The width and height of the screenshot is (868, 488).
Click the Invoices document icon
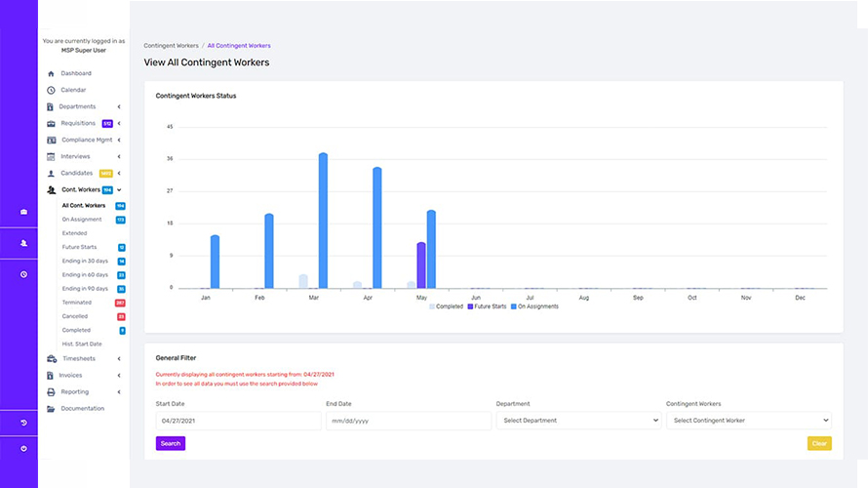click(50, 376)
